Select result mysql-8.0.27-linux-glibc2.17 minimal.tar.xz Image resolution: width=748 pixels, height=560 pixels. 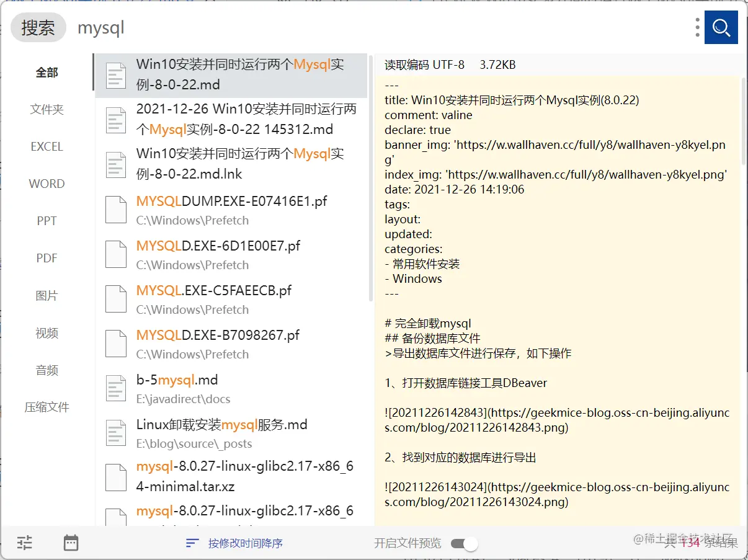click(x=231, y=477)
